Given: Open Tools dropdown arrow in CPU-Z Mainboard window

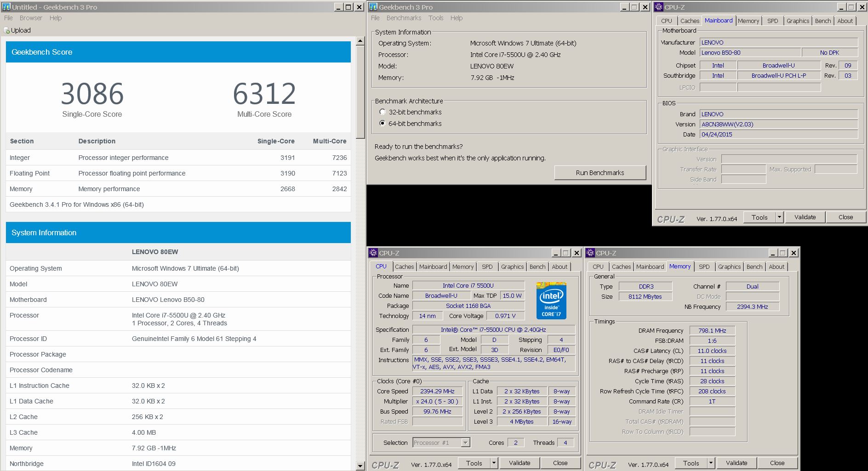Looking at the screenshot, I should pos(779,217).
